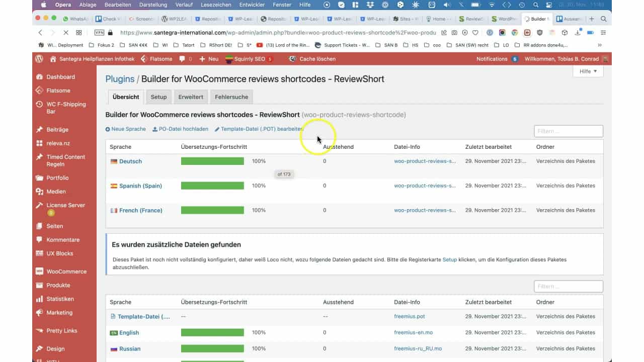Open the English translation row
644x362 pixels.
point(129,333)
